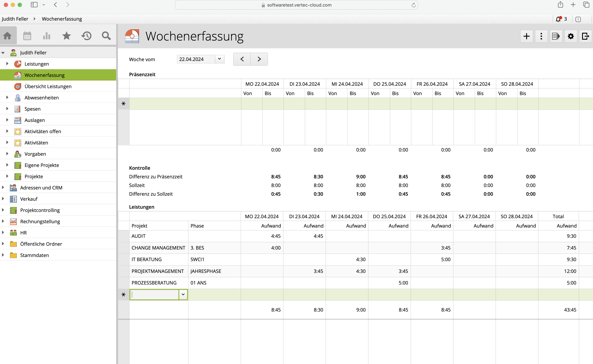593x364 pixels.
Task: Open the project selector dropdown in the new row
Action: (x=183, y=294)
